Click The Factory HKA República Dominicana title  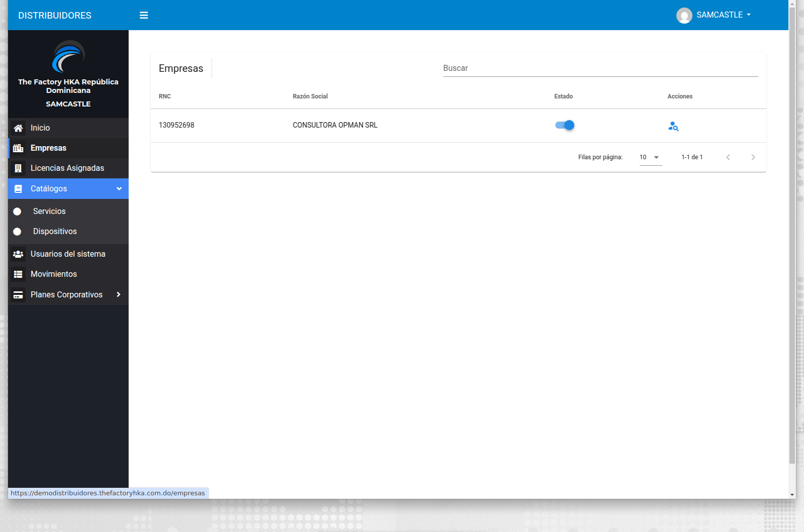click(x=68, y=86)
